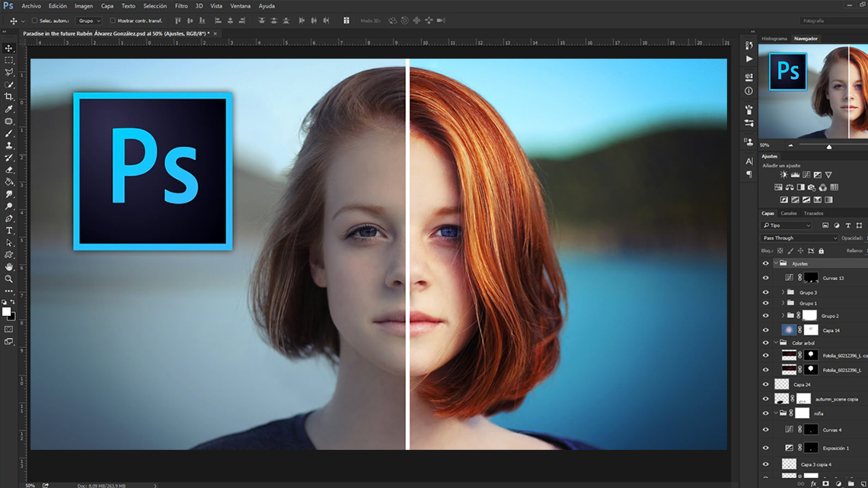868x488 pixels.
Task: Choose the Lasso tool
Action: click(x=9, y=72)
